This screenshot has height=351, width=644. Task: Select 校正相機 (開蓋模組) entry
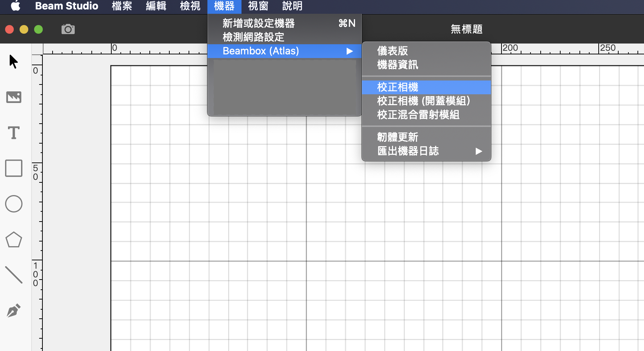[426, 101]
